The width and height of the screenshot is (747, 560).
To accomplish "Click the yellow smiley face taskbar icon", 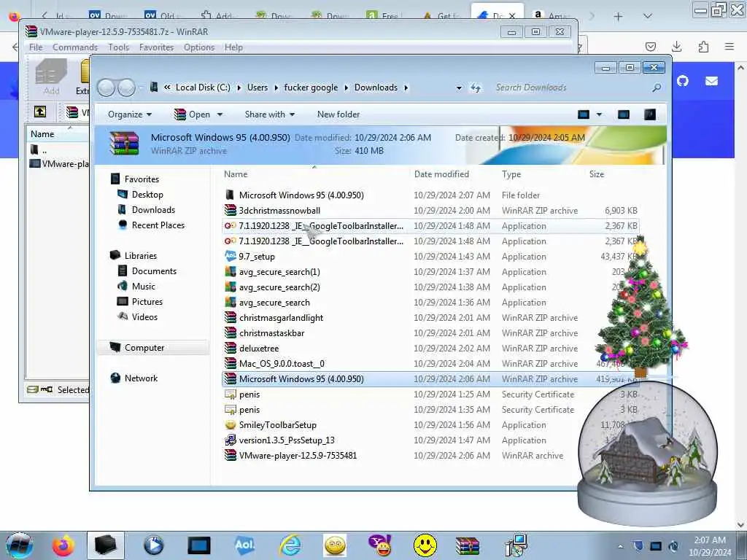I will pyautogui.click(x=425, y=545).
